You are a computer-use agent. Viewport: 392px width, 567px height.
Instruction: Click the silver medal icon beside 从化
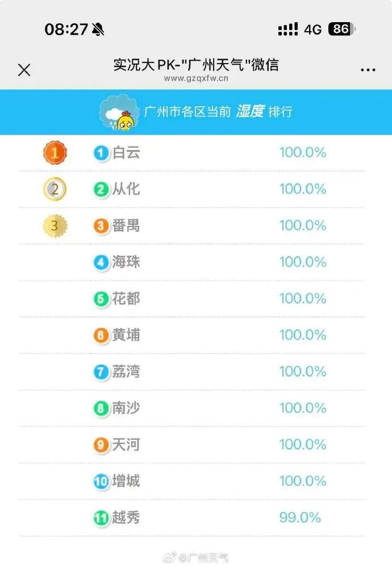tap(55, 189)
